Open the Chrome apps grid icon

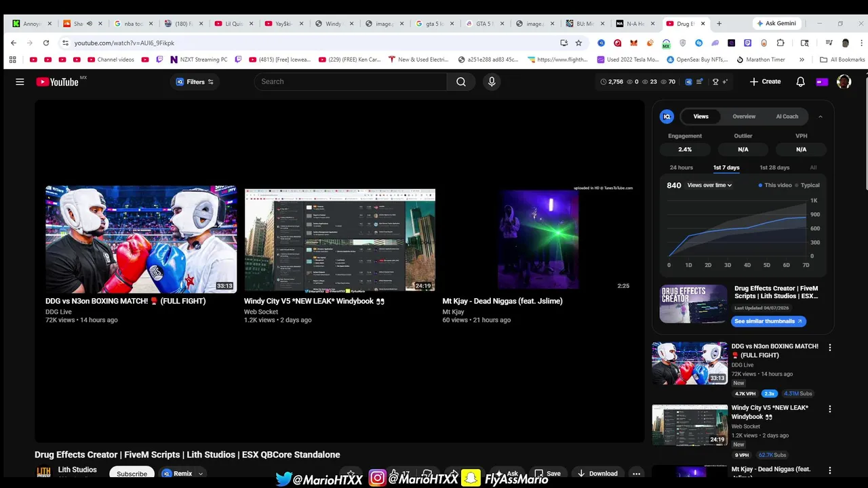[12, 60]
